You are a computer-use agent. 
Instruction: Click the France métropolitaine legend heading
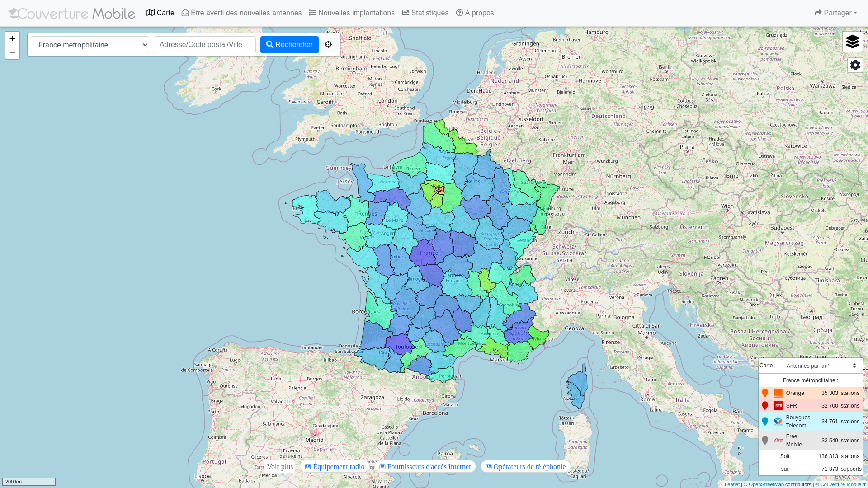(x=811, y=380)
